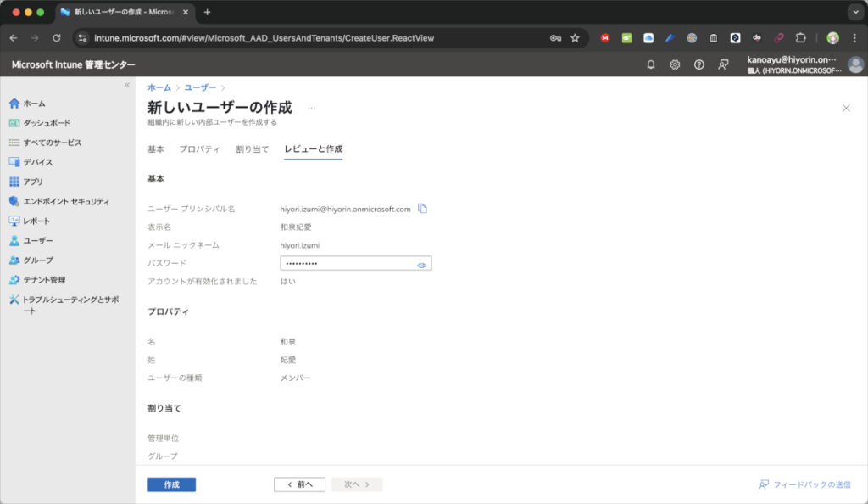The height and width of the screenshot is (504, 868).
Task: Click browser forward arrow
Action: (x=35, y=38)
